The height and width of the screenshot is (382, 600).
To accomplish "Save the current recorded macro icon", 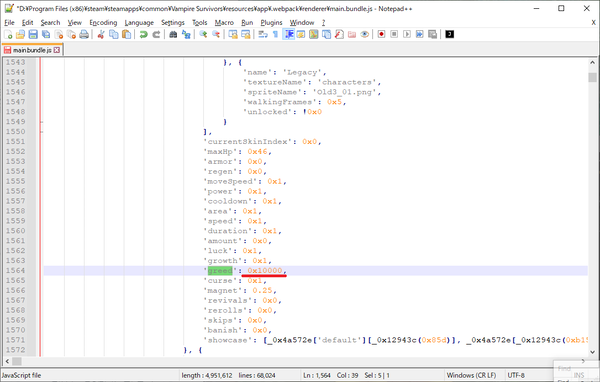I will coord(432,35).
